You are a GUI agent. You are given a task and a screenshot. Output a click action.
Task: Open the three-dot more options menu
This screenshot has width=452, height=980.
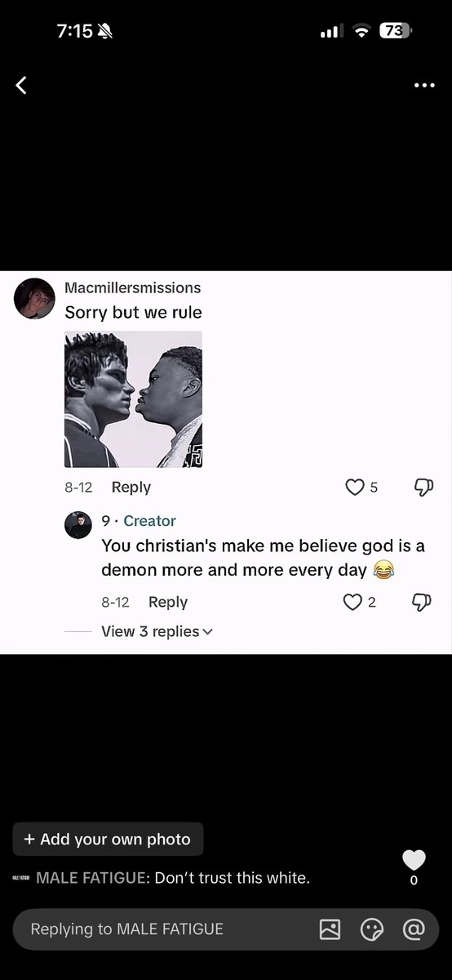point(424,85)
